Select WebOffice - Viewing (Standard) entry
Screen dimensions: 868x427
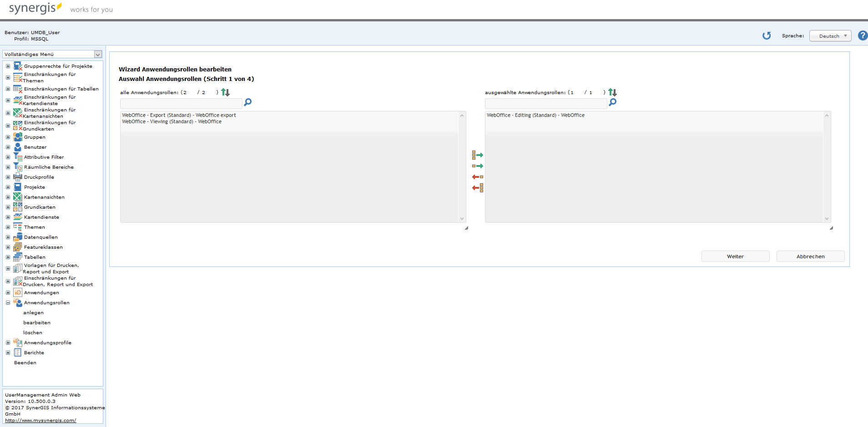point(171,121)
